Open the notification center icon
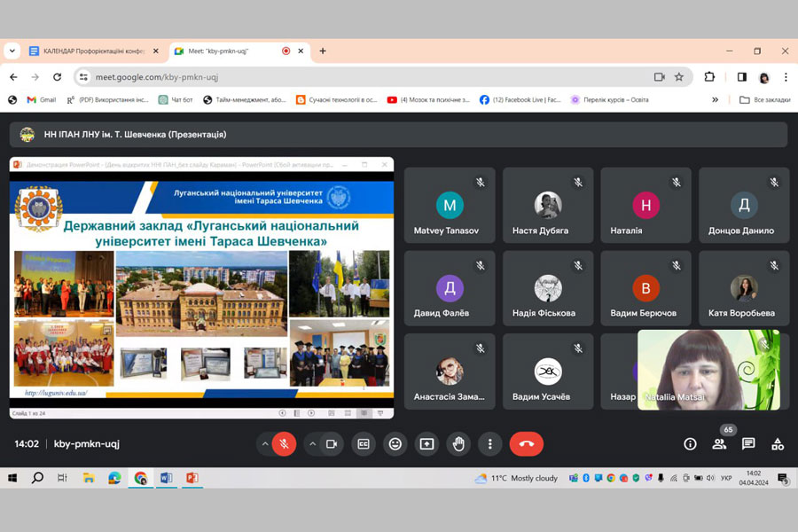The image size is (798, 532). tap(783, 478)
